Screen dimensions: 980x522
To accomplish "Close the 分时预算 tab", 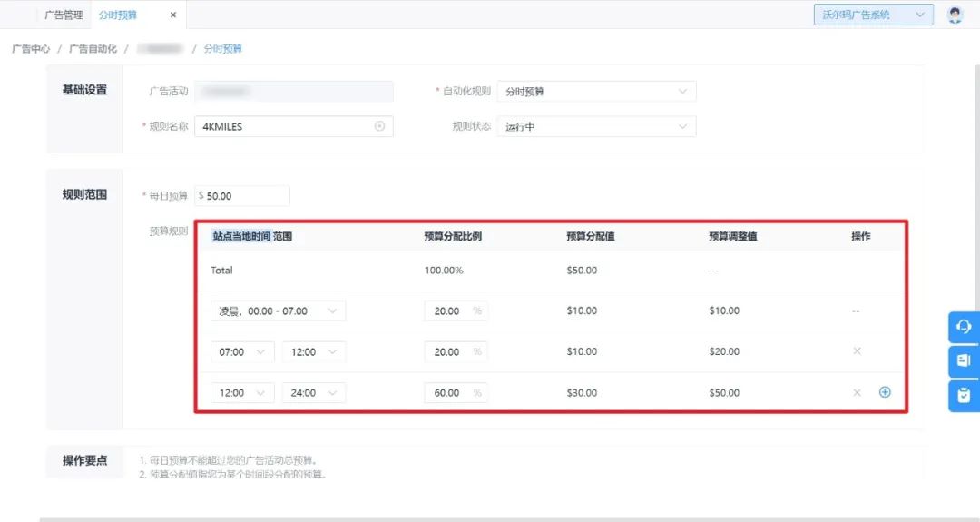I will 173,15.
